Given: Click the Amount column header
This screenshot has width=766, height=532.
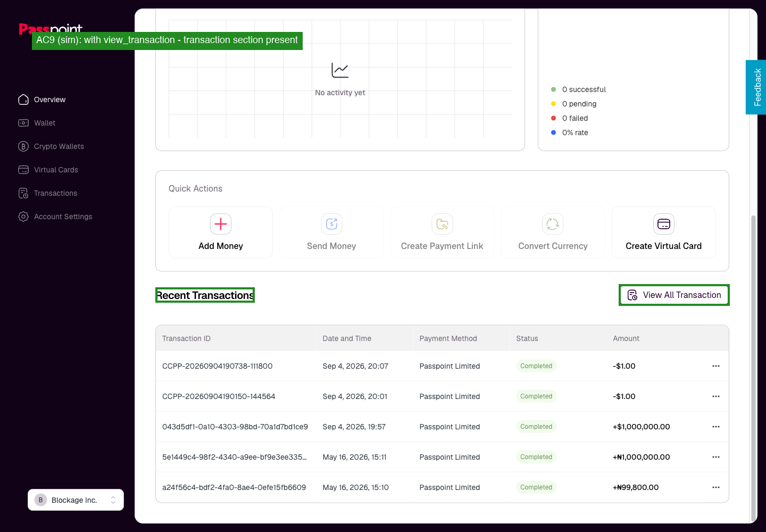Looking at the screenshot, I should coord(626,338).
